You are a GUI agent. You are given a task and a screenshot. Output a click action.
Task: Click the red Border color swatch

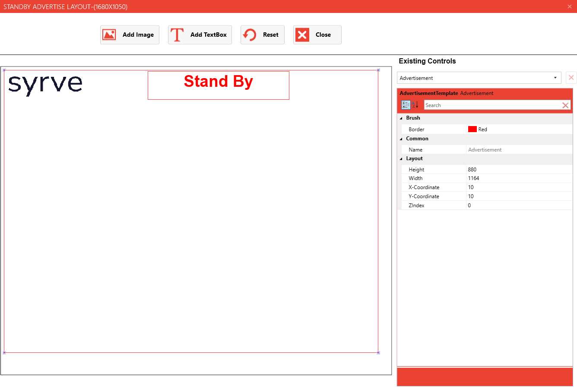click(472, 129)
